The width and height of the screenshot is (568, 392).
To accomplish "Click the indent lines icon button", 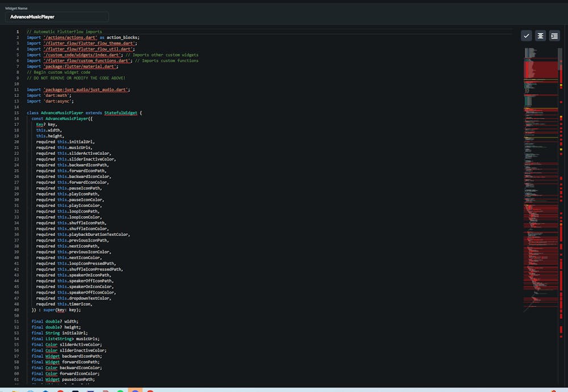I will point(554,36).
